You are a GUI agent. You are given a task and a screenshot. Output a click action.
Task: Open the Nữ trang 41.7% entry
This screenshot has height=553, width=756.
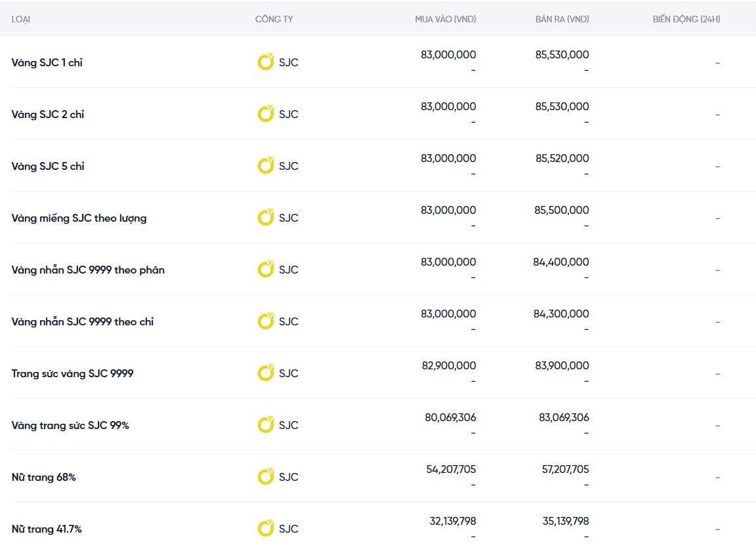pyautogui.click(x=47, y=529)
